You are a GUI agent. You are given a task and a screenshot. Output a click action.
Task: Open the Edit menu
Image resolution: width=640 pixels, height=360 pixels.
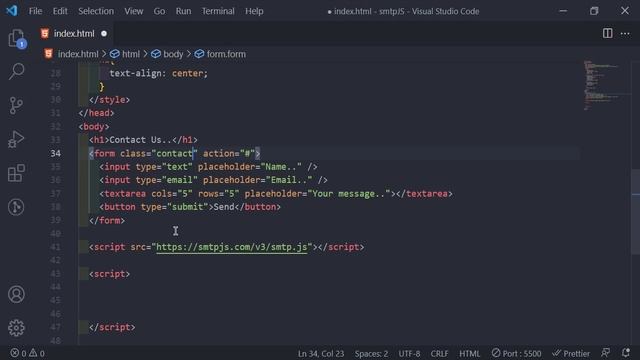tap(60, 11)
